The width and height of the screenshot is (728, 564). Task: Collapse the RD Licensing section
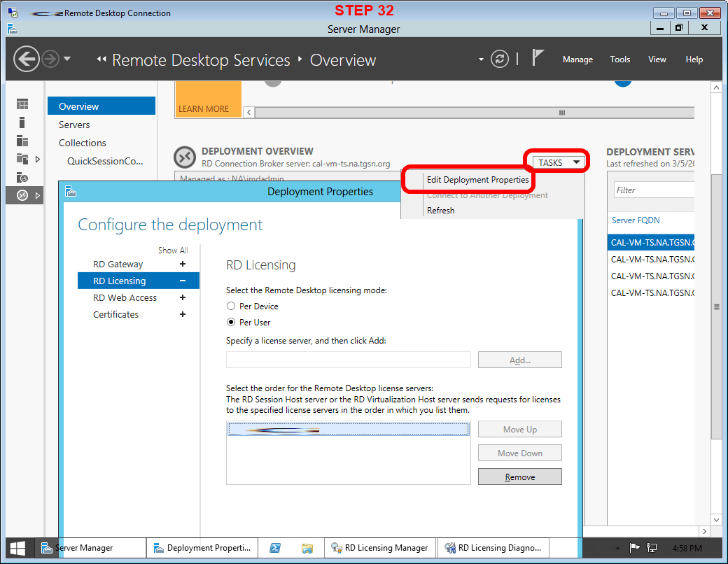(183, 281)
